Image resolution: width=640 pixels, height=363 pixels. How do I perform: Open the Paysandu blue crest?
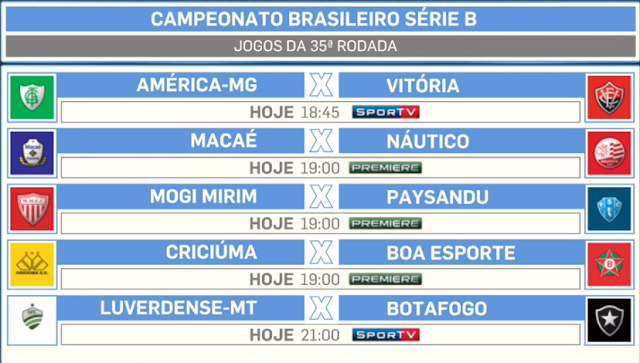click(x=609, y=209)
